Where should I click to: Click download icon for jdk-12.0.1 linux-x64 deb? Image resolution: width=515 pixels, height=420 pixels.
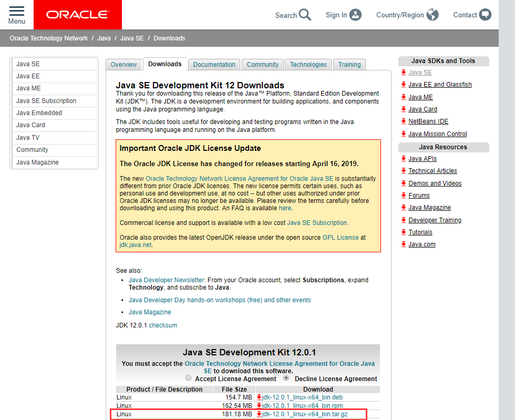259,397
